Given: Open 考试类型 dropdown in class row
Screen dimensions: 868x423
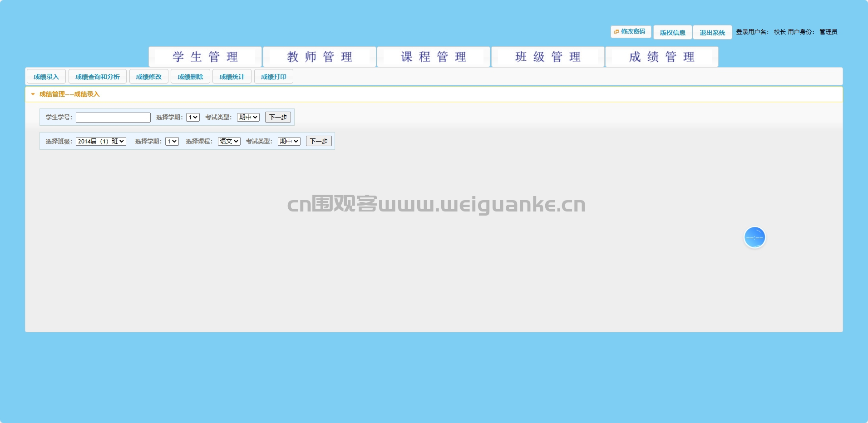Looking at the screenshot, I should coord(289,141).
